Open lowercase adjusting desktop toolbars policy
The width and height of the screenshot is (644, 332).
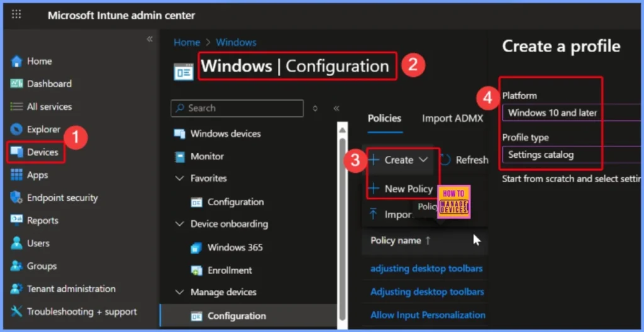[x=426, y=268]
